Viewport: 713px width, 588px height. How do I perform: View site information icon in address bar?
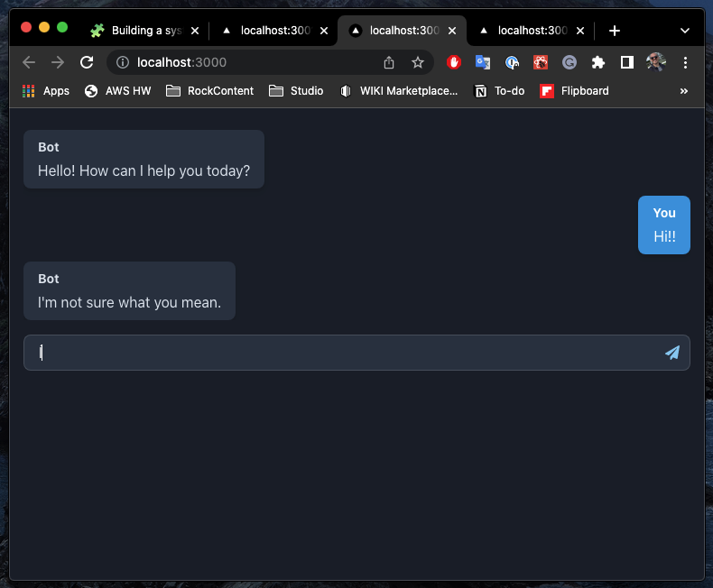tap(123, 62)
